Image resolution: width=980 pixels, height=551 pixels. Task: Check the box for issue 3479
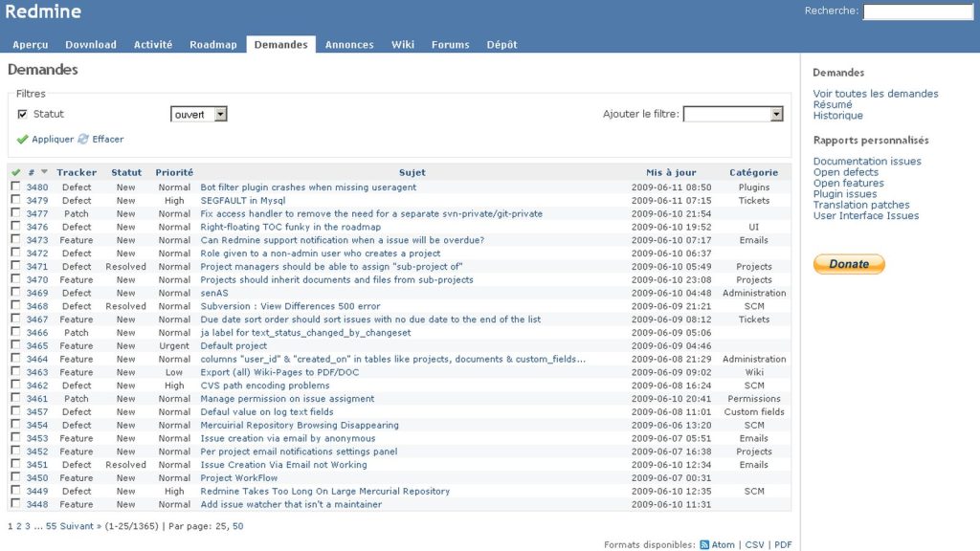[x=15, y=199]
